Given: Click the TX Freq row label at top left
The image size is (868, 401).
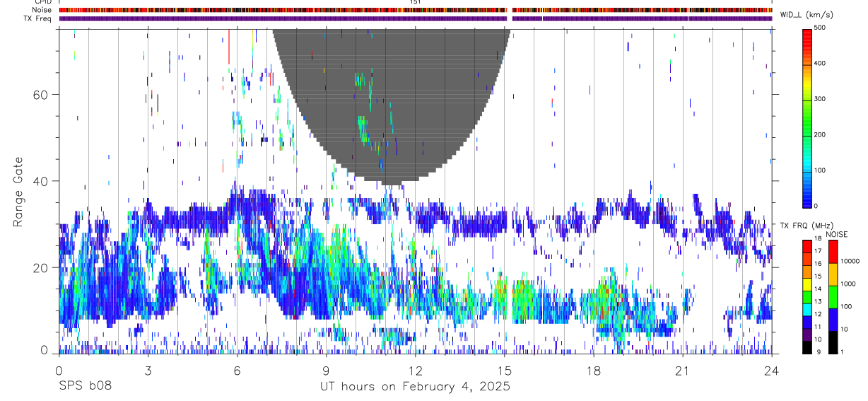Looking at the screenshot, I should tap(37, 18).
